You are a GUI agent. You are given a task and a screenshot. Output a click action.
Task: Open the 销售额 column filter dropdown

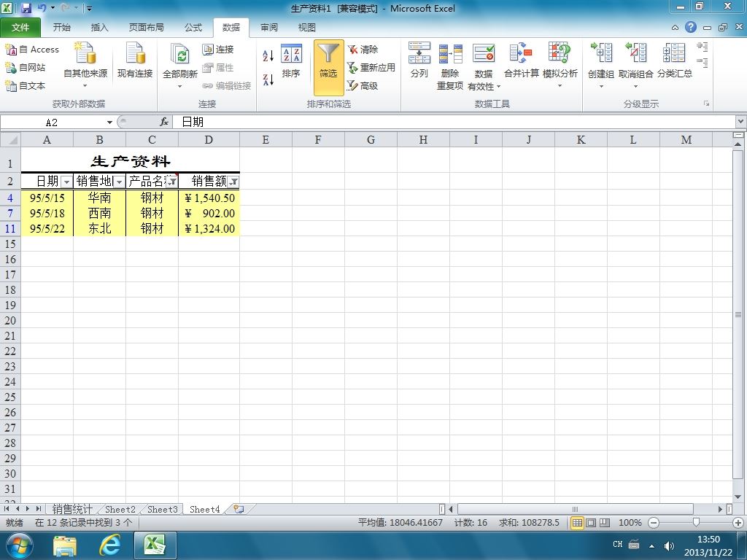pos(233,182)
